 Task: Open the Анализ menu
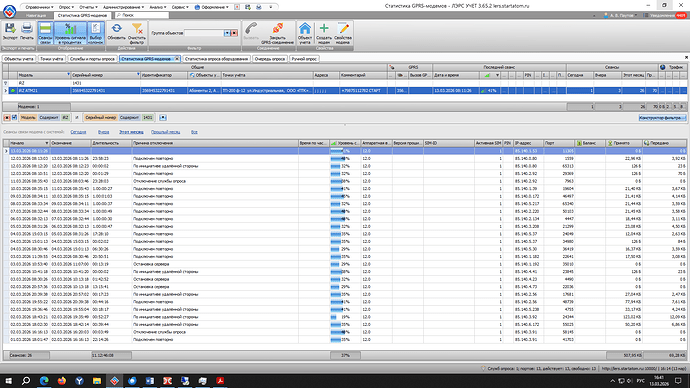pos(158,7)
